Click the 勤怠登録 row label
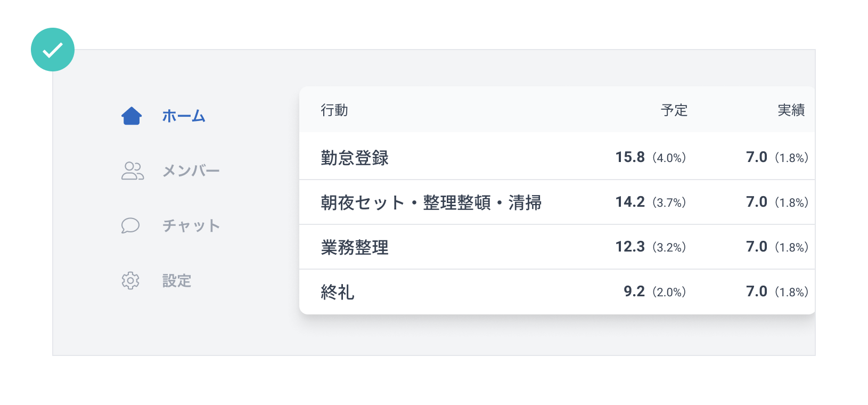This screenshot has width=868, height=405. click(x=355, y=157)
